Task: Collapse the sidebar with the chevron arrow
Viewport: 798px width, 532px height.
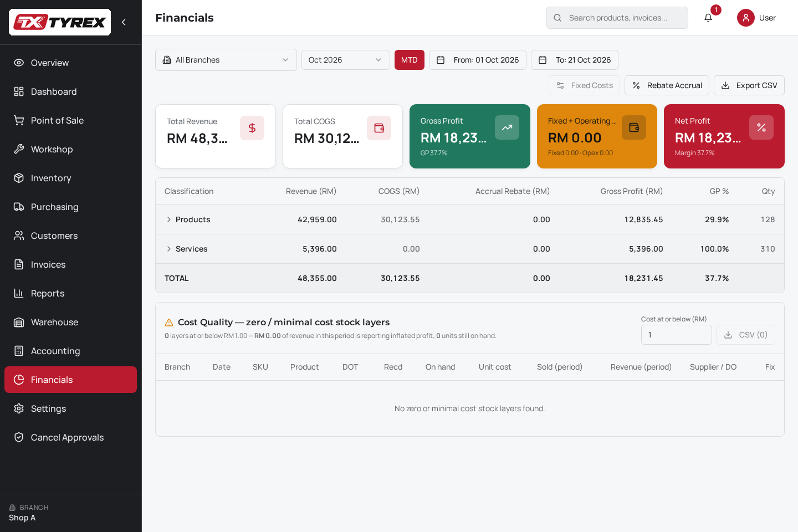Action: click(x=124, y=22)
